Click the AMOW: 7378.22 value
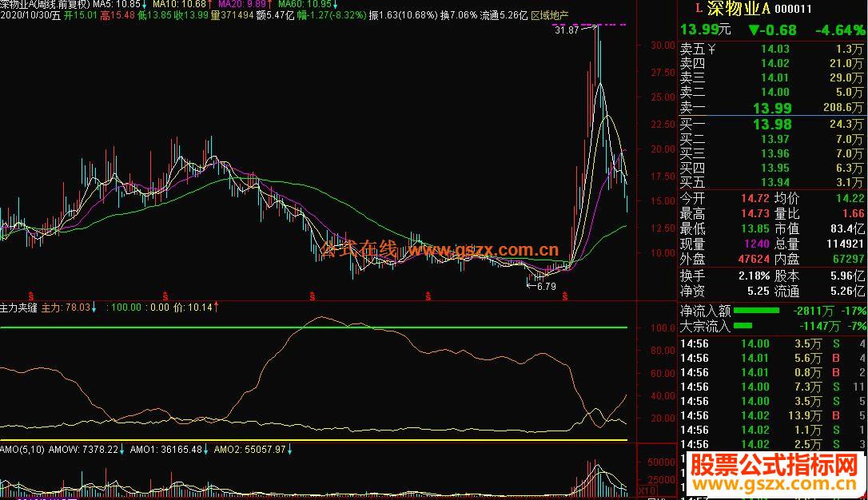Viewport: 868px width, 500px height. tap(83, 450)
